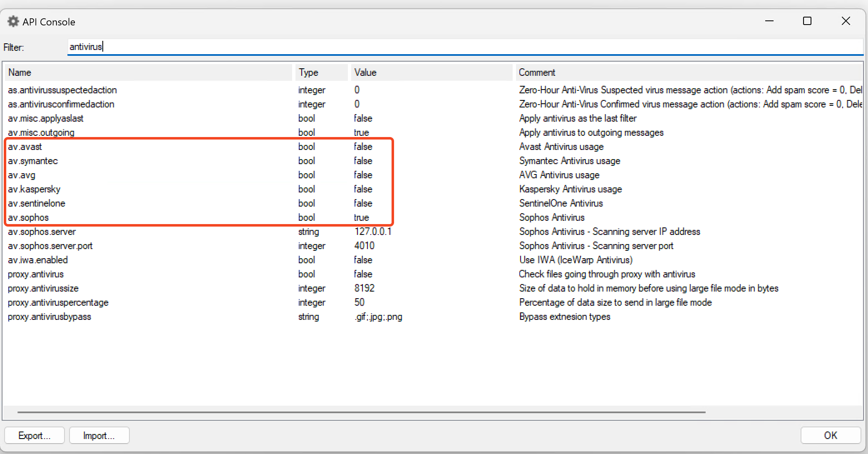Click the true value of av.sophos
The image size is (868, 454).
tap(362, 217)
